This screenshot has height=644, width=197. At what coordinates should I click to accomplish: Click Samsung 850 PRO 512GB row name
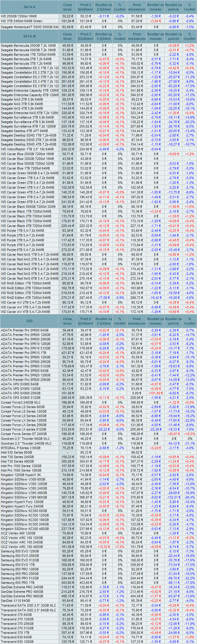click(20, 578)
